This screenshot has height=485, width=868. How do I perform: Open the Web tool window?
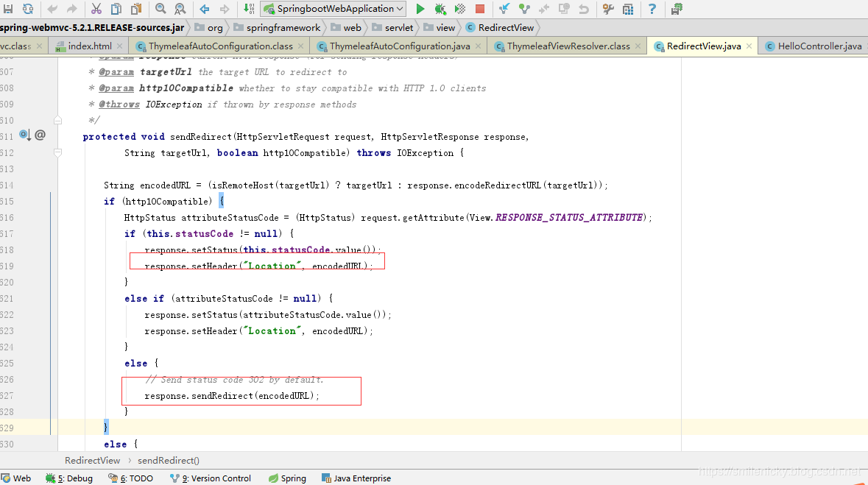click(16, 478)
